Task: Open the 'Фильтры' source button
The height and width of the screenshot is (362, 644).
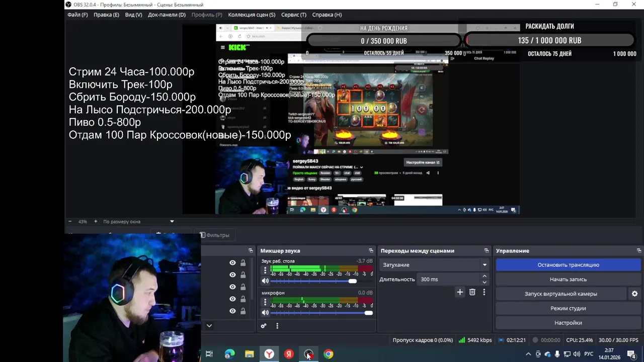Action: [x=214, y=235]
